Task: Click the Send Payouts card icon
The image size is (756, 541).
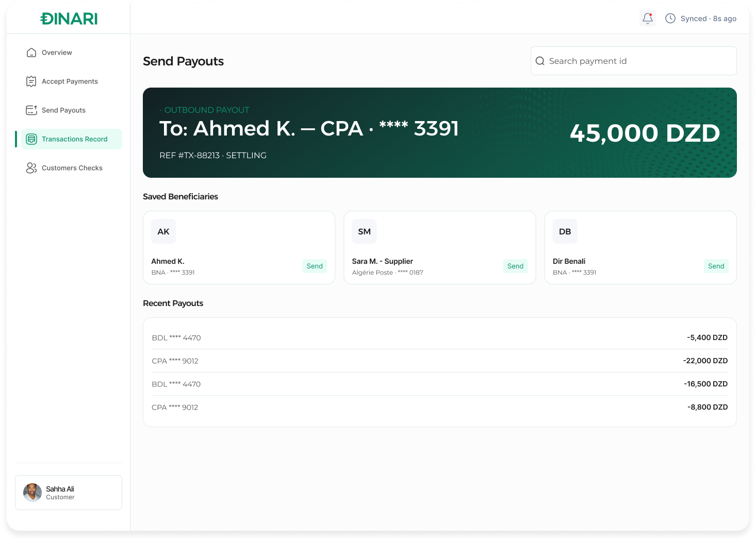Action: [x=31, y=110]
